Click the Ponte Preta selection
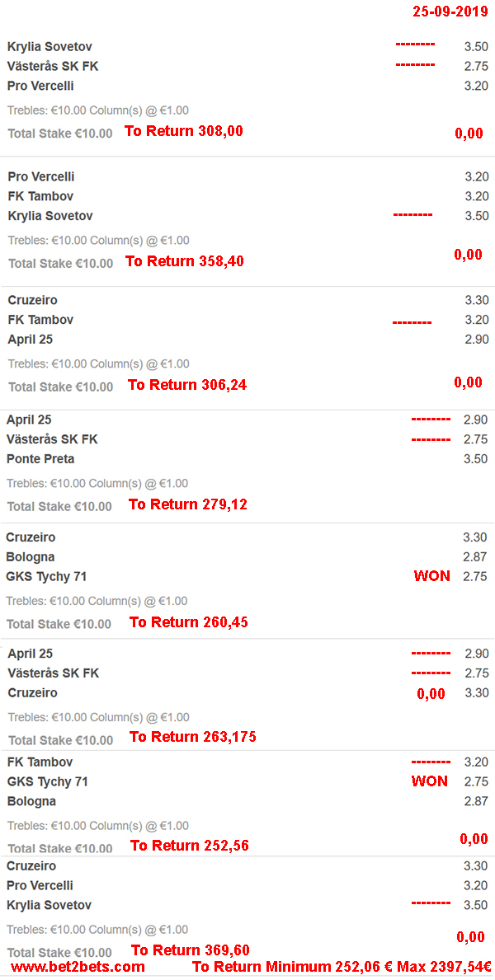This screenshot has width=495, height=980. click(40, 459)
